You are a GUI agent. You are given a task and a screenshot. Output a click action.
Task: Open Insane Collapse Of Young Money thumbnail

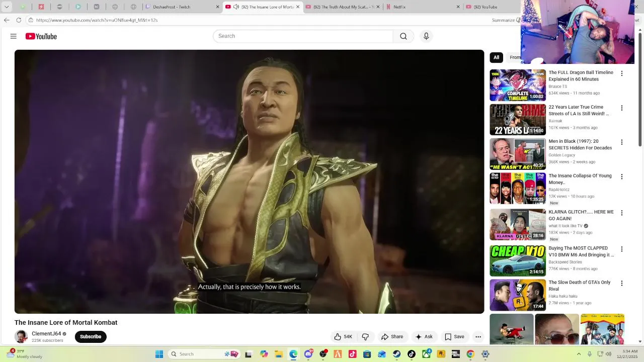pyautogui.click(x=518, y=188)
